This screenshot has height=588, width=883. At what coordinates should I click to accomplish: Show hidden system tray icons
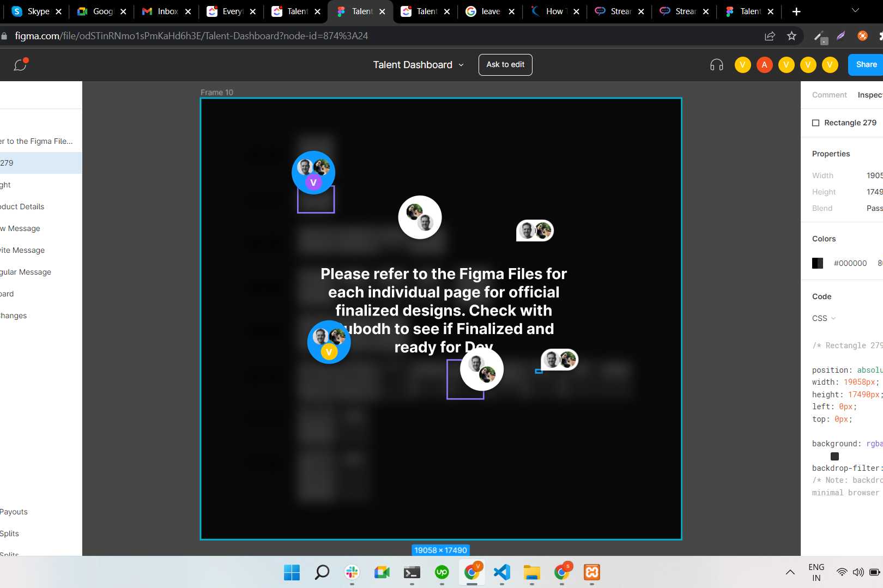(790, 572)
